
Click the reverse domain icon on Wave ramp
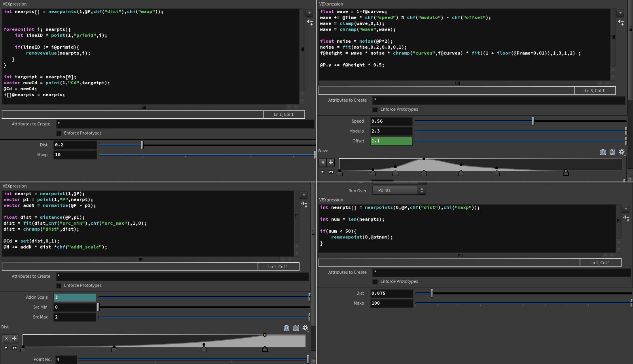point(603,152)
